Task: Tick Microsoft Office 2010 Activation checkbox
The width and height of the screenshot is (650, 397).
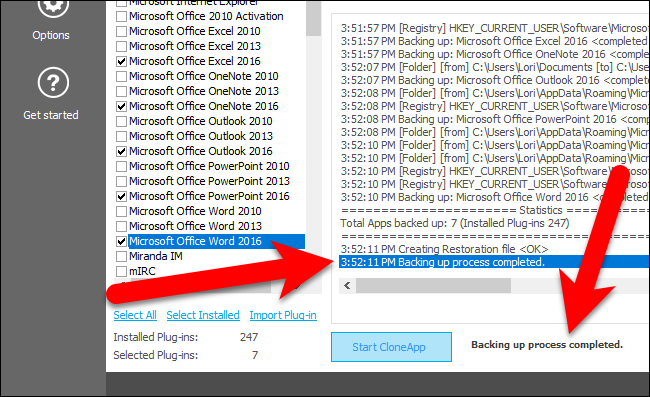Action: click(x=121, y=16)
